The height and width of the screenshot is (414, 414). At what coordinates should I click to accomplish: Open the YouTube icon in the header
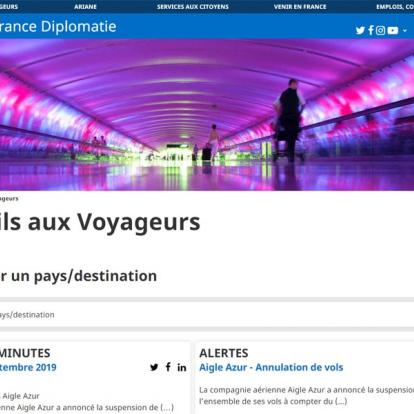coord(393,30)
